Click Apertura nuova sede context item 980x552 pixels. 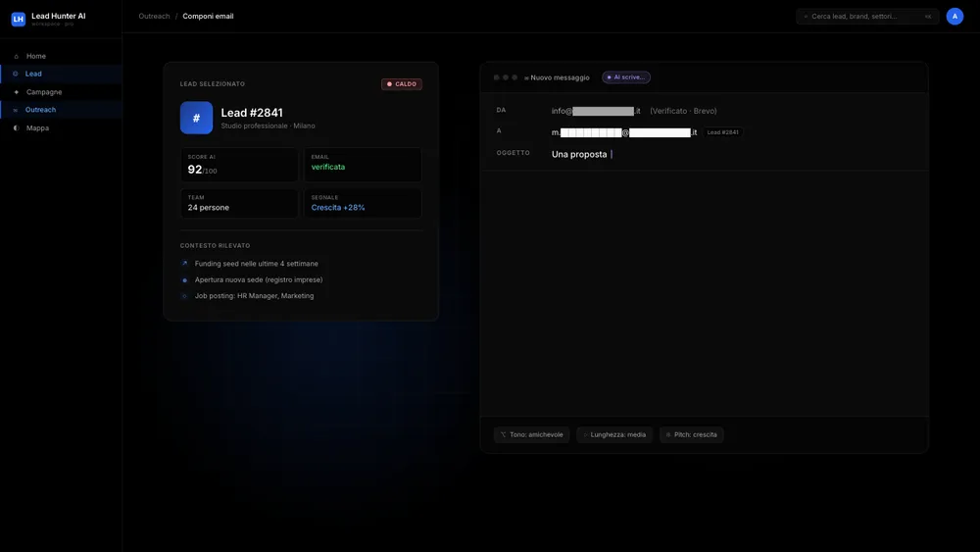[x=259, y=280]
